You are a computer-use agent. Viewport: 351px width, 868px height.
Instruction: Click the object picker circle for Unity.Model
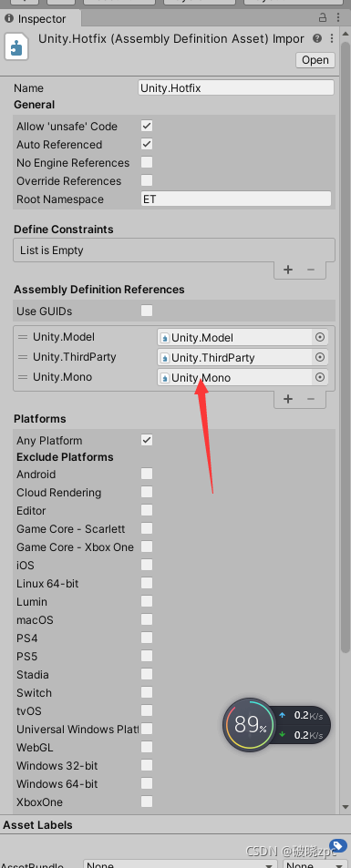(320, 337)
